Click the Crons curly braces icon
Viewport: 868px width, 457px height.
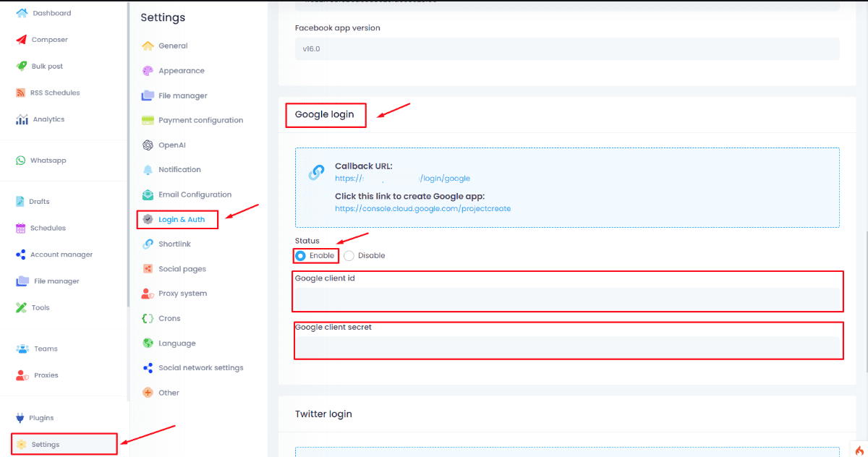point(148,318)
